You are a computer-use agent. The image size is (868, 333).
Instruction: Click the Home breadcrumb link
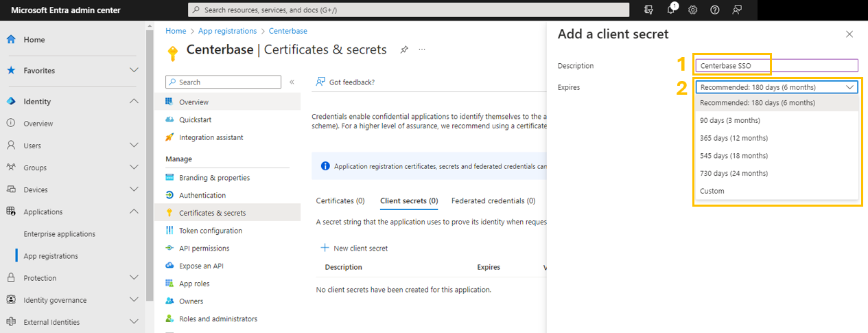pos(176,31)
